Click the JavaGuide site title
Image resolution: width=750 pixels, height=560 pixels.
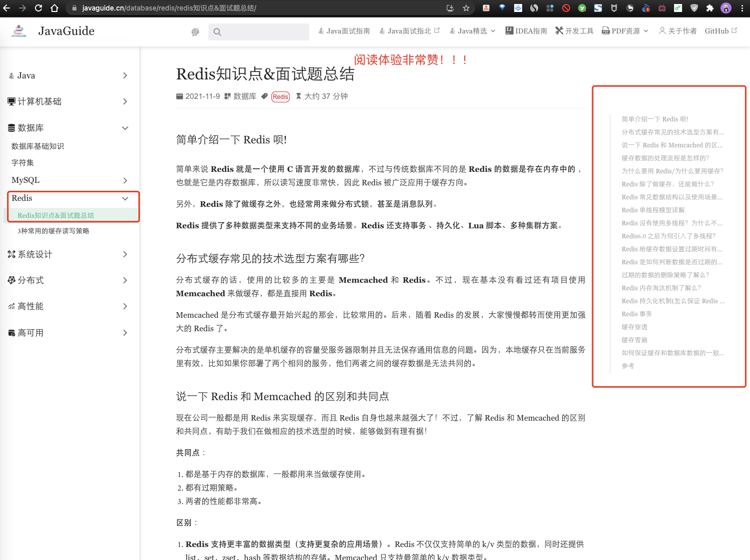coord(66,31)
